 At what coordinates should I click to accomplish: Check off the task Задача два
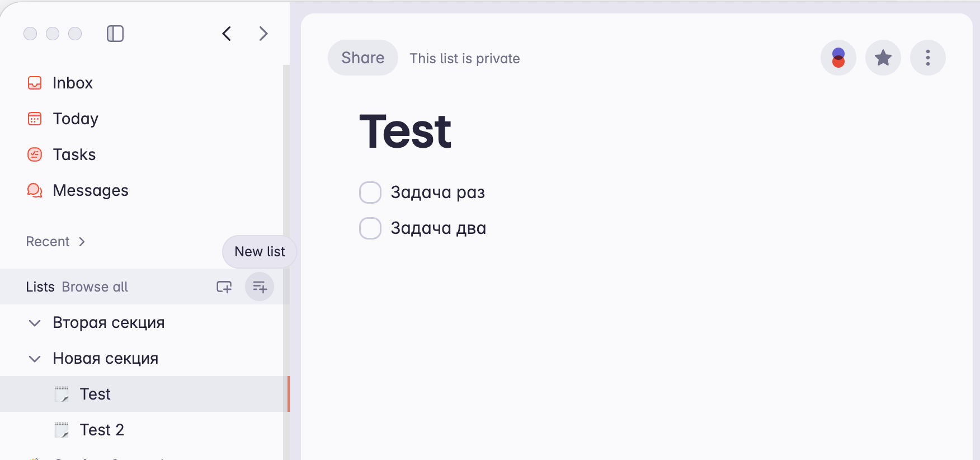click(x=370, y=228)
